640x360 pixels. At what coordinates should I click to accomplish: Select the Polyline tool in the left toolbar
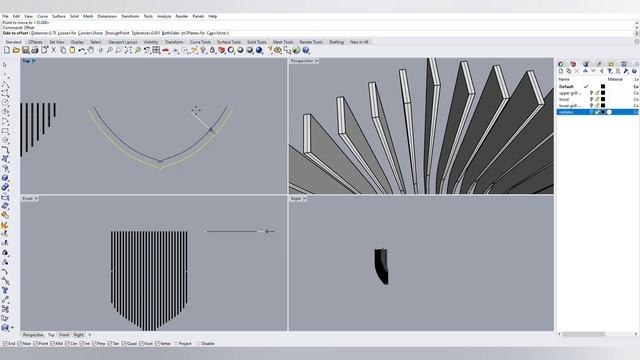pos(5,85)
